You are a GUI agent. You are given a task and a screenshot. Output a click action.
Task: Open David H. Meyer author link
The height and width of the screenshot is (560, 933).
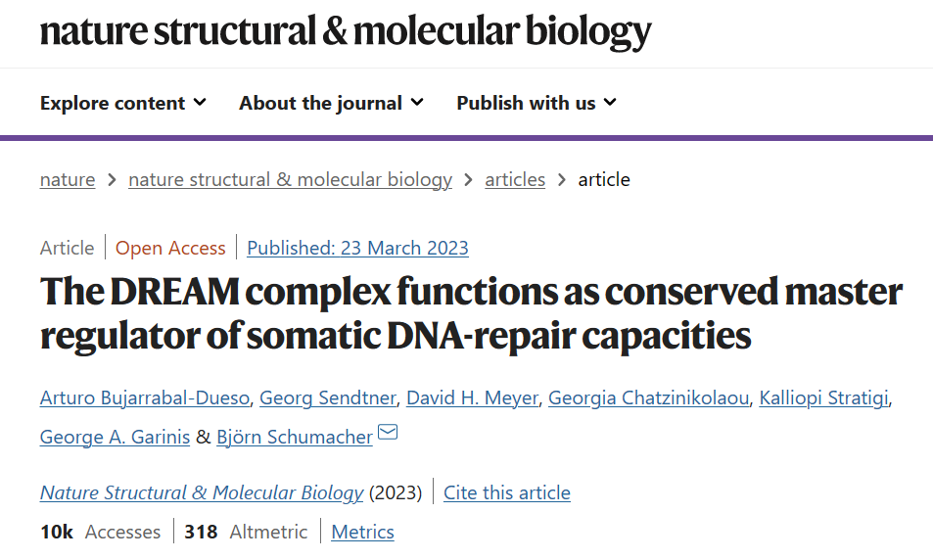click(x=473, y=397)
